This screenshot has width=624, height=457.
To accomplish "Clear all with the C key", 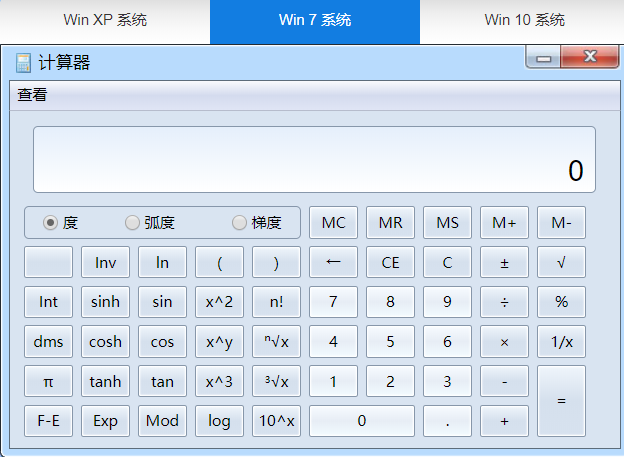I will [x=447, y=262].
